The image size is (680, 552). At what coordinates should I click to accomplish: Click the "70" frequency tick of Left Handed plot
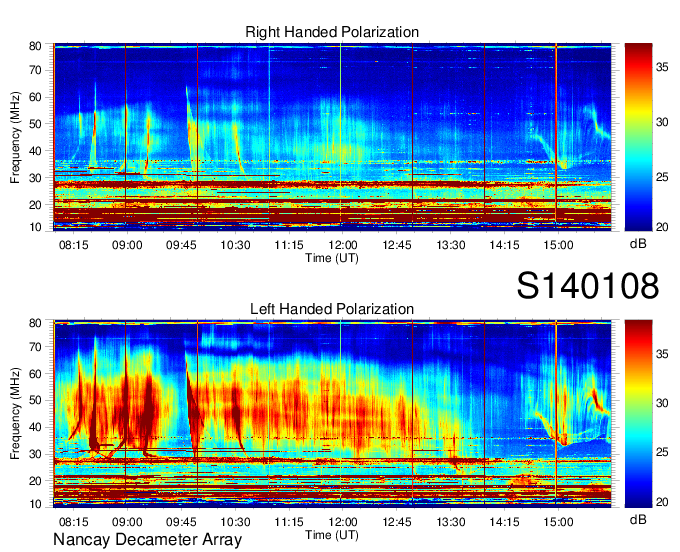35,347
